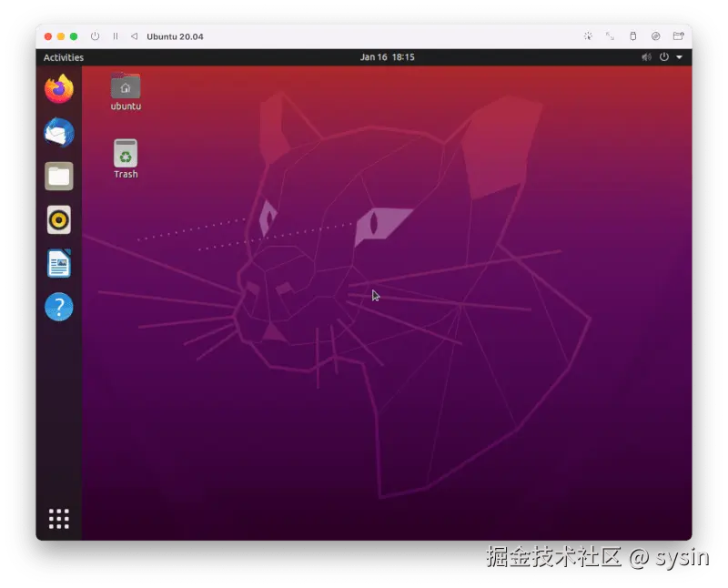Click the resize display arrows icon

point(610,36)
